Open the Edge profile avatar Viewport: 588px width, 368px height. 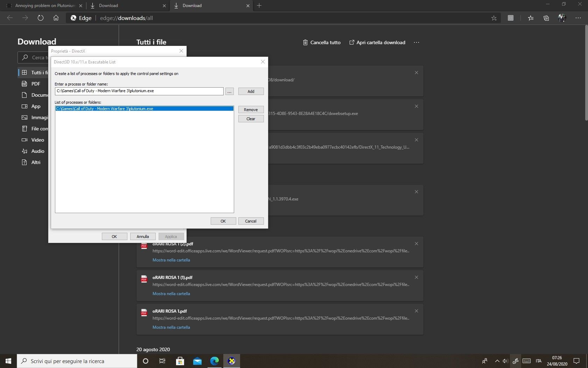tap(562, 18)
